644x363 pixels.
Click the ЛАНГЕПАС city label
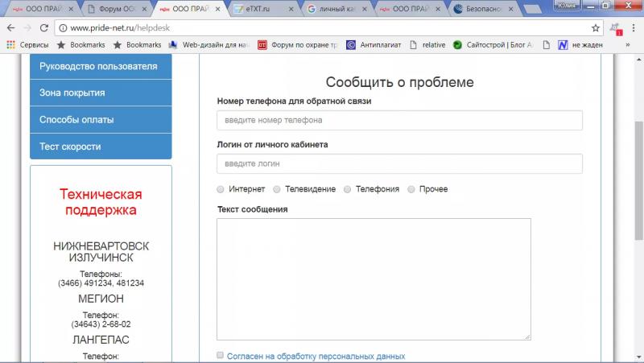tap(101, 340)
